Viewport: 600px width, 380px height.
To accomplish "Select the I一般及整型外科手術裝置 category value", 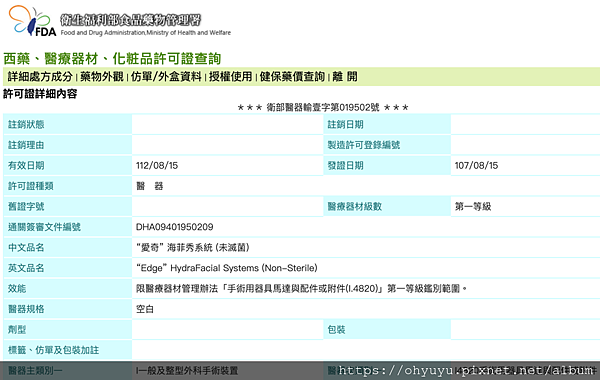I will [187, 370].
